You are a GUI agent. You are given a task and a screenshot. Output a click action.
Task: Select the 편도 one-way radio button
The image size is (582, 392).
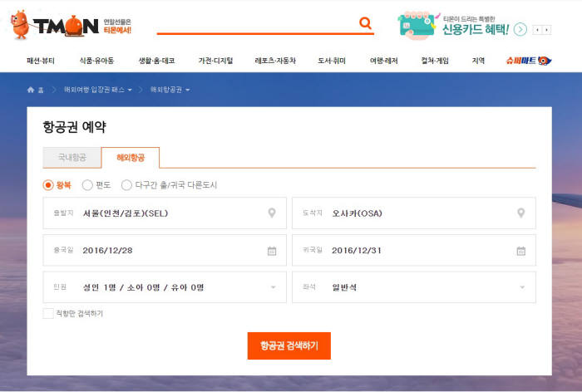tap(87, 184)
